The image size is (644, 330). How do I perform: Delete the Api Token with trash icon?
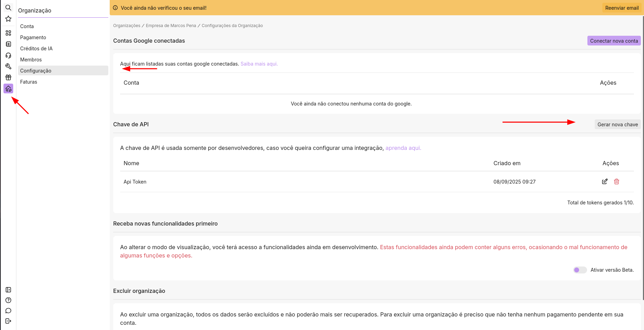[x=617, y=181]
